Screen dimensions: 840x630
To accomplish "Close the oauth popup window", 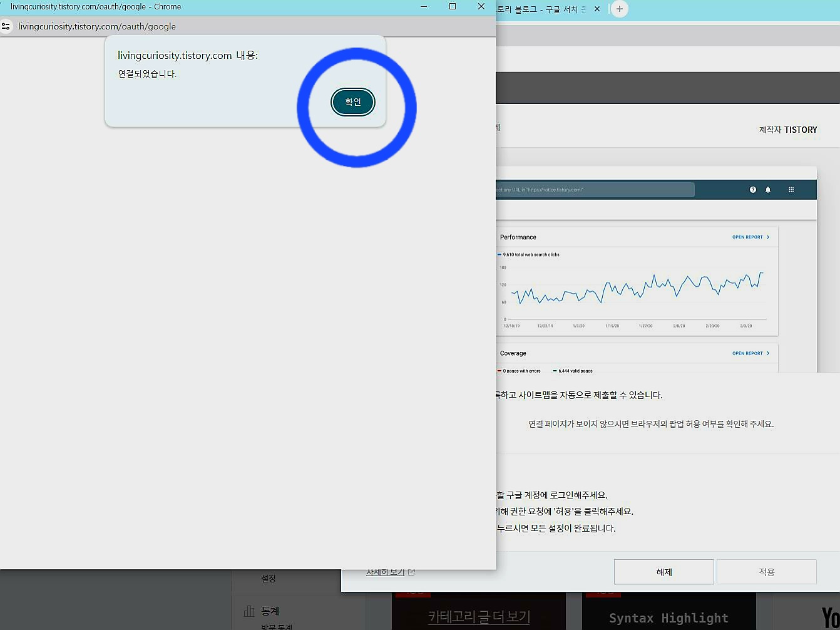I will [481, 6].
